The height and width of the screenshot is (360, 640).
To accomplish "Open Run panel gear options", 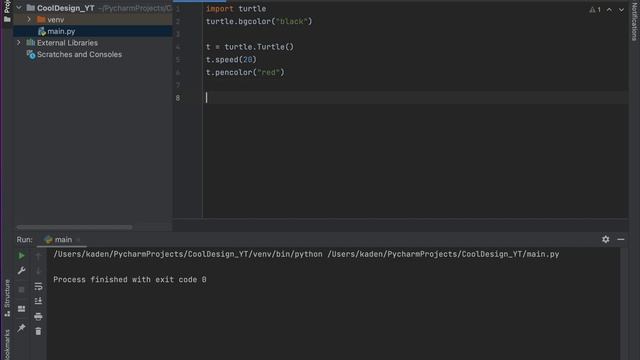I will 605,240.
